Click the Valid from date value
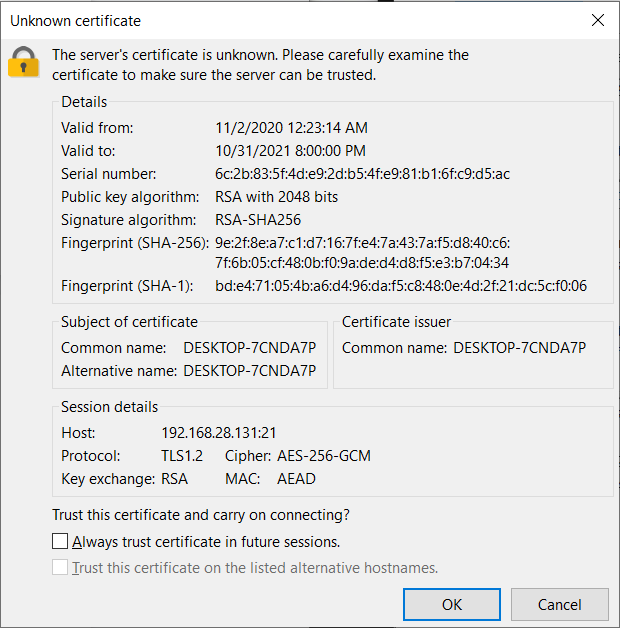 [x=291, y=128]
